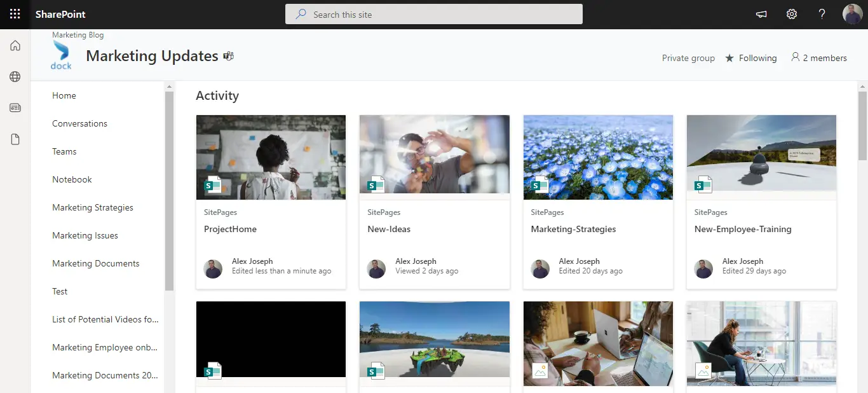
Task: Open Home in the site navigation
Action: point(64,95)
